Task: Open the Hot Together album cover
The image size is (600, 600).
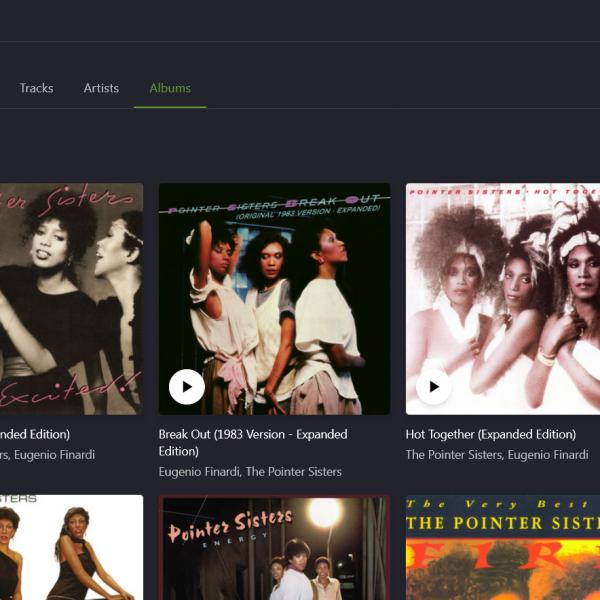Action: point(503,299)
